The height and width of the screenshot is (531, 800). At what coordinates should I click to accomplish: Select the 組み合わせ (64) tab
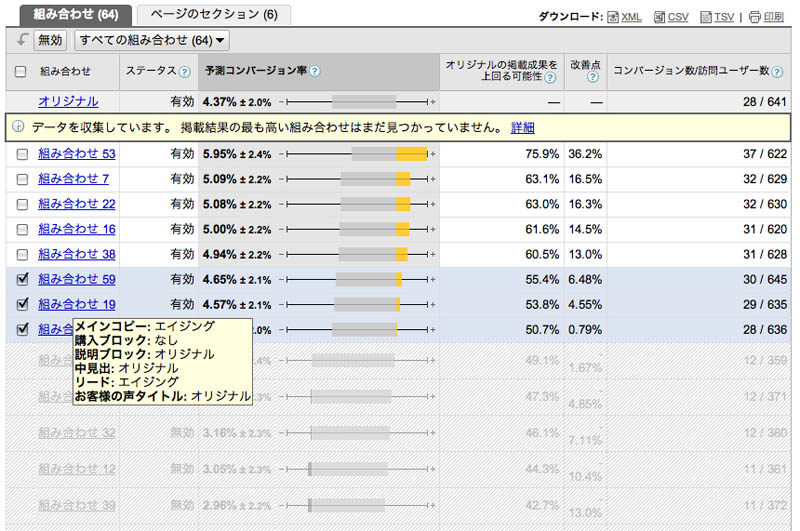pyautogui.click(x=75, y=15)
